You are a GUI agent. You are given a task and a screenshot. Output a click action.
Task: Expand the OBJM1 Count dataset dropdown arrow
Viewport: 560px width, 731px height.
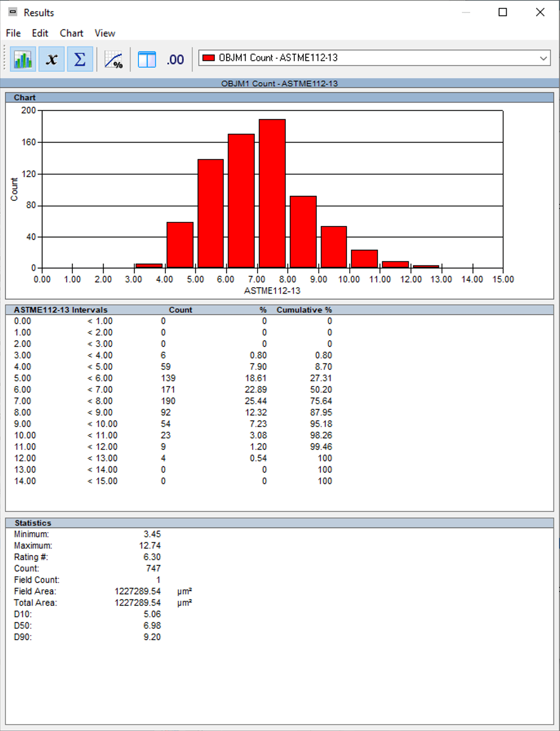pyautogui.click(x=543, y=58)
